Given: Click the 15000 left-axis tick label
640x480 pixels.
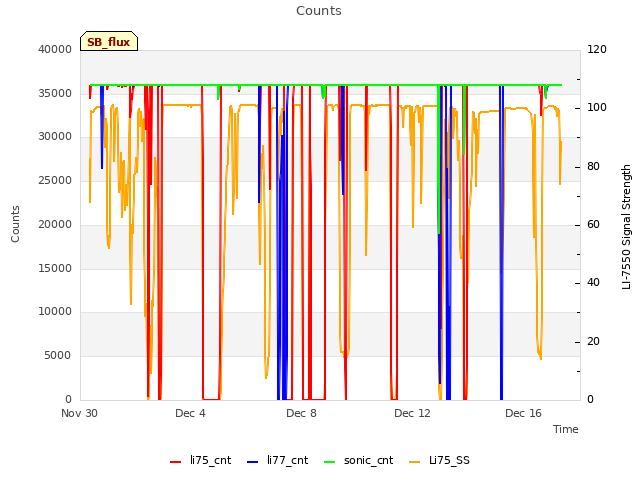Looking at the screenshot, I should (x=55, y=269).
